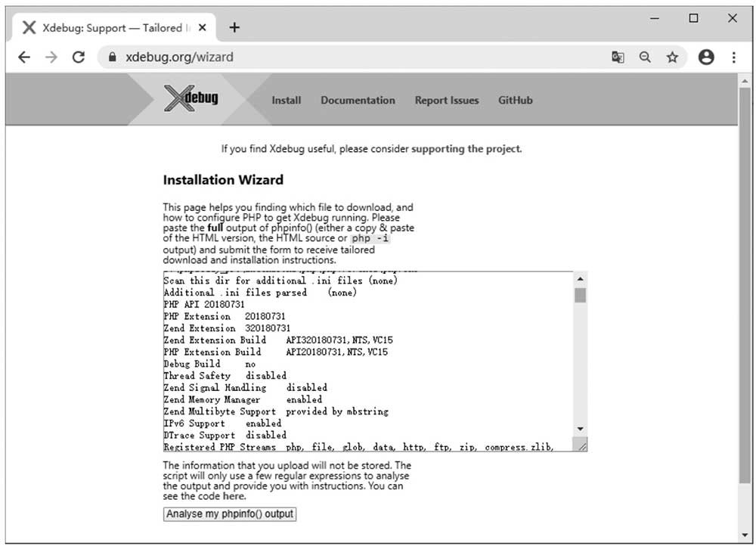Click the textarea scrollbar thumb

pyautogui.click(x=580, y=295)
